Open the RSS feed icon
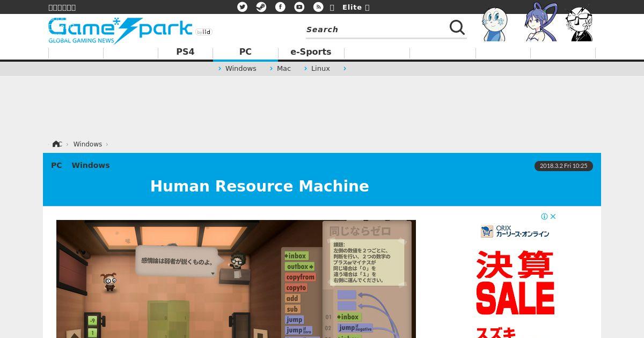644x338 pixels. click(318, 7)
